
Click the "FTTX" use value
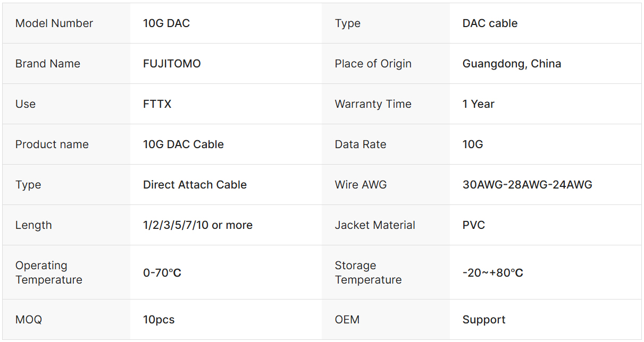(157, 104)
